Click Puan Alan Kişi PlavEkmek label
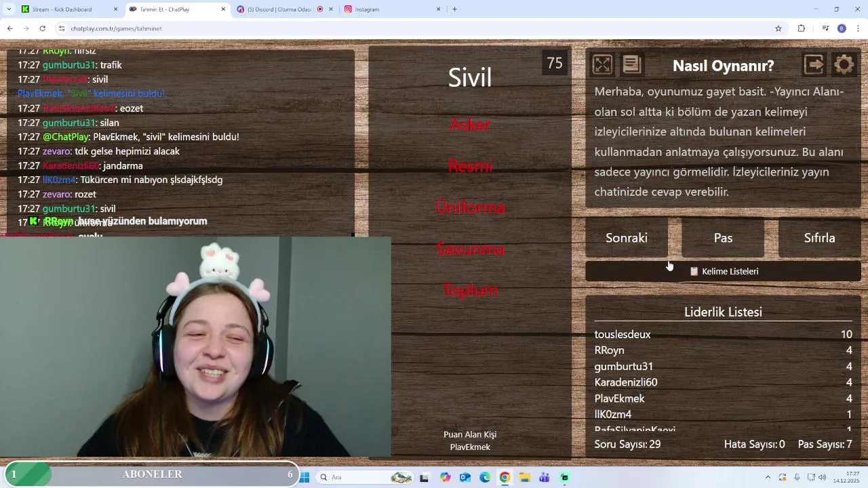This screenshot has height=488, width=868. coord(470,441)
